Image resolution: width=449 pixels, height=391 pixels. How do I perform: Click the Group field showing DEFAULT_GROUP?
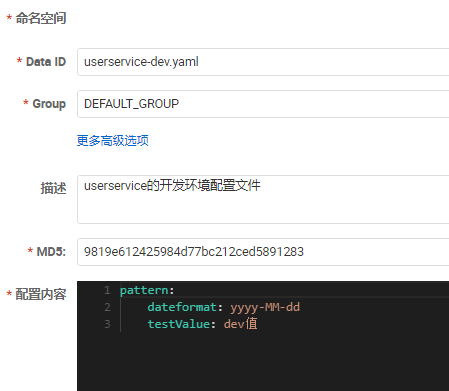(x=263, y=104)
